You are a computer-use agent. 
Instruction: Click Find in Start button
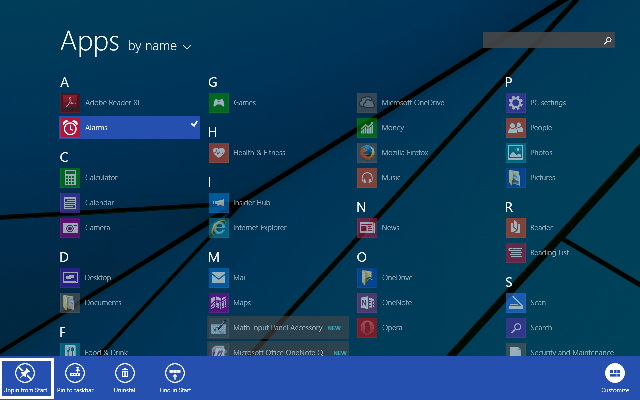click(x=175, y=378)
